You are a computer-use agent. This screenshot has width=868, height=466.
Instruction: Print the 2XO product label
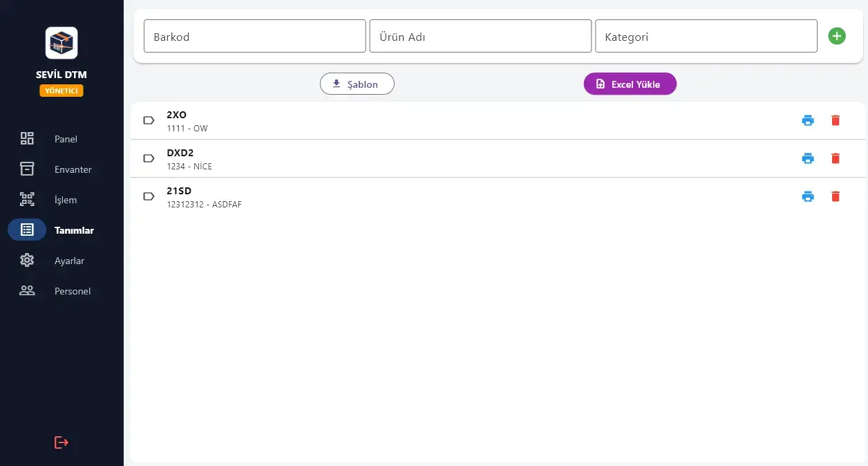tap(807, 120)
